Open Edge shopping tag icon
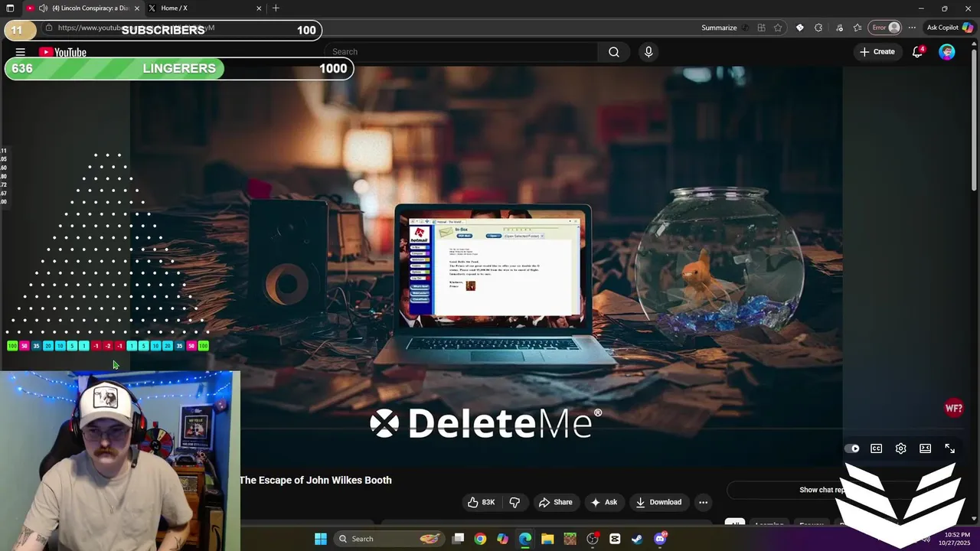980x551 pixels. coord(799,28)
